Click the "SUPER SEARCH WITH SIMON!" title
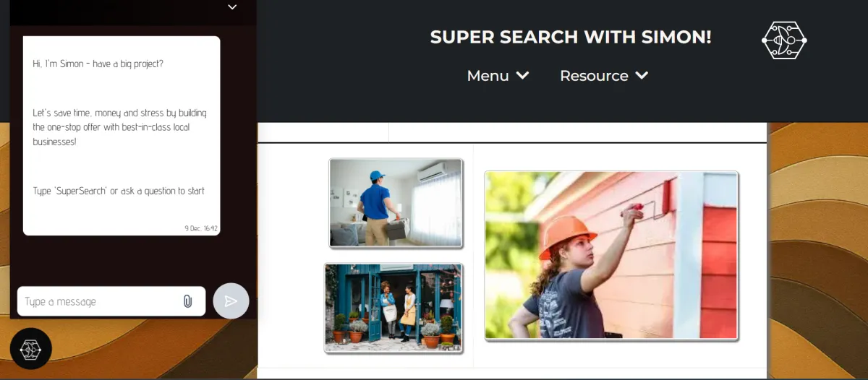The width and height of the screenshot is (868, 380). [571, 38]
